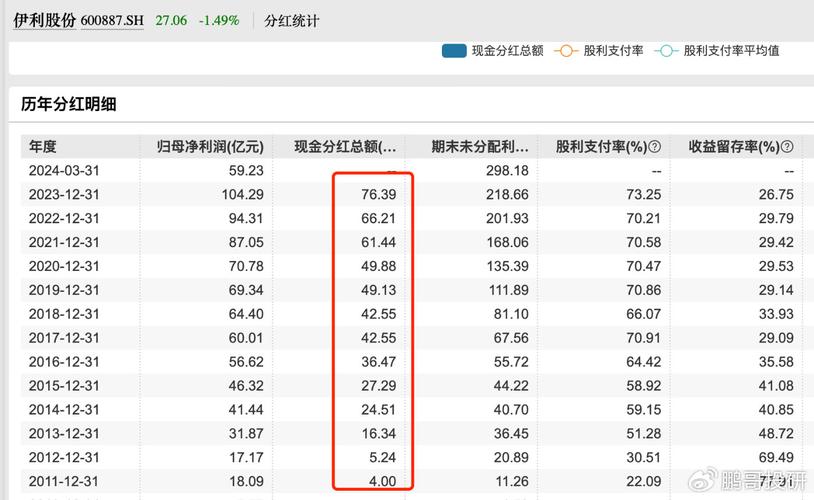Image resolution: width=814 pixels, height=500 pixels.
Task: Click help icon beside 股利支付率(%) header
Action: (x=654, y=147)
